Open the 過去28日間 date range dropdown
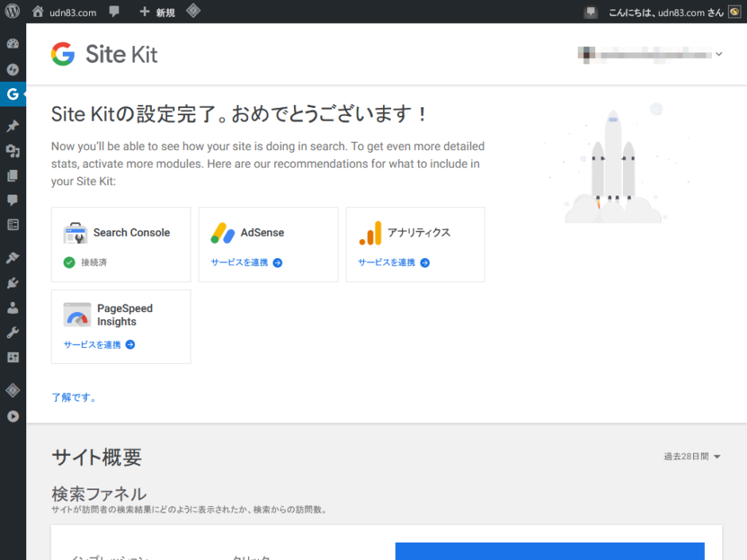 point(692,456)
